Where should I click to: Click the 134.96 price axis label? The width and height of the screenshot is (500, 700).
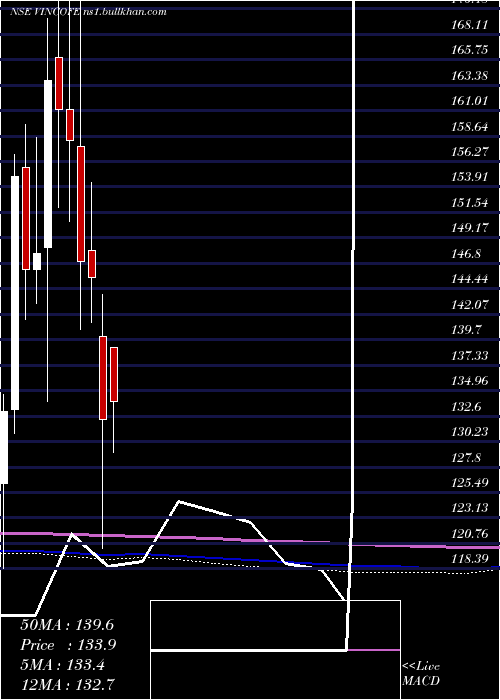click(469, 381)
